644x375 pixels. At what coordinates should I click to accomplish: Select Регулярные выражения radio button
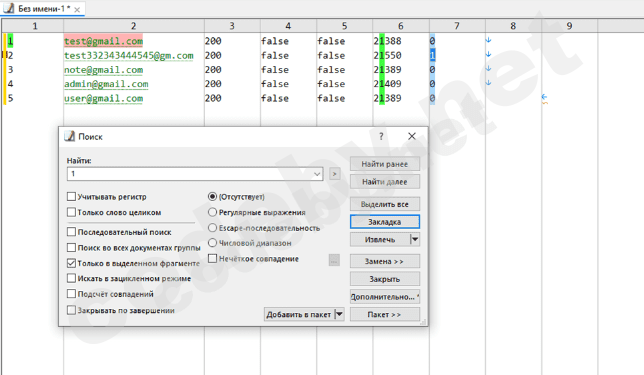[x=212, y=212]
